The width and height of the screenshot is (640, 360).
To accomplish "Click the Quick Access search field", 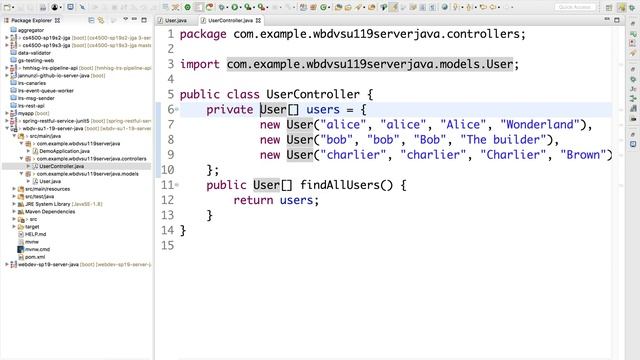I will pyautogui.click(x=575, y=7).
